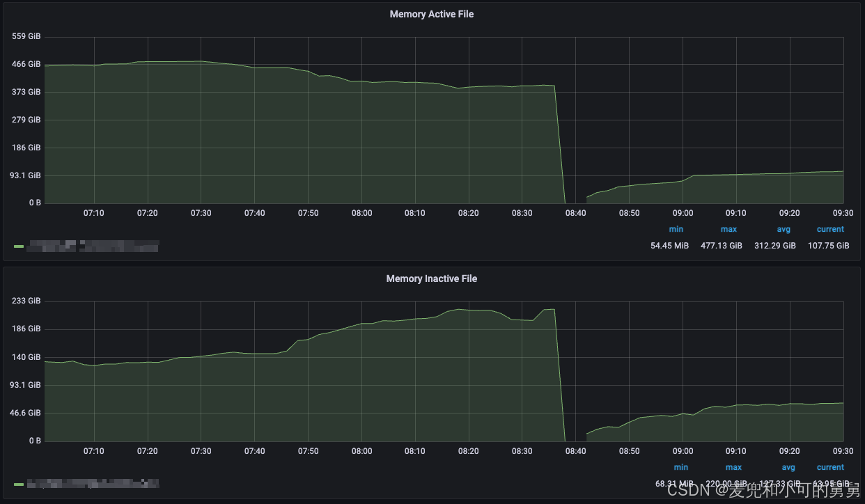Click the 46.6 GiB y-axis label
Viewport: 865px width, 504px height.
point(25,413)
